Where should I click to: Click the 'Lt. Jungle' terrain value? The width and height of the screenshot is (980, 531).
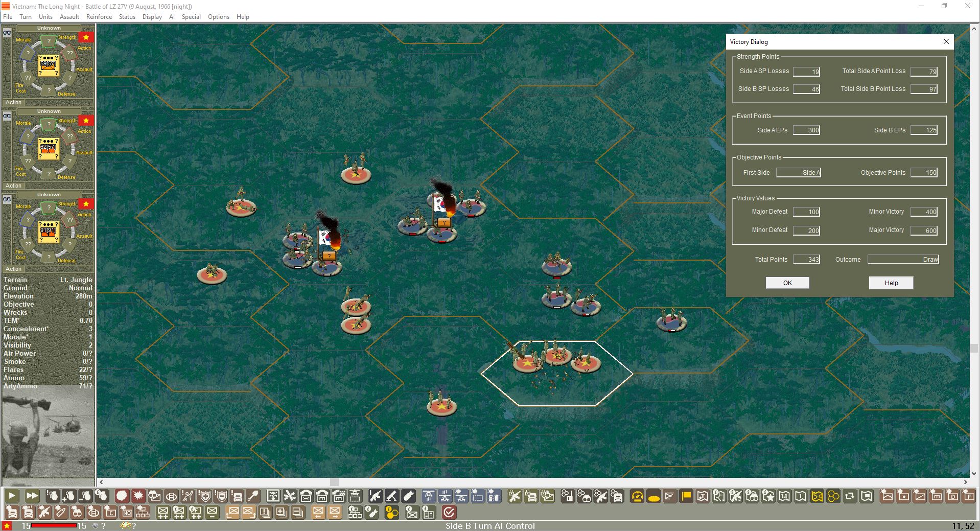pos(76,280)
